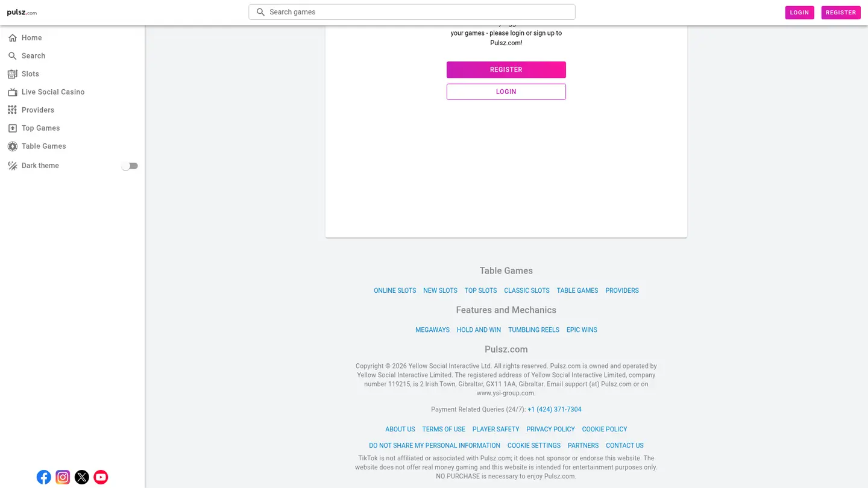Click the Table Games chip icon
This screenshot has width=868, height=488.
12,146
